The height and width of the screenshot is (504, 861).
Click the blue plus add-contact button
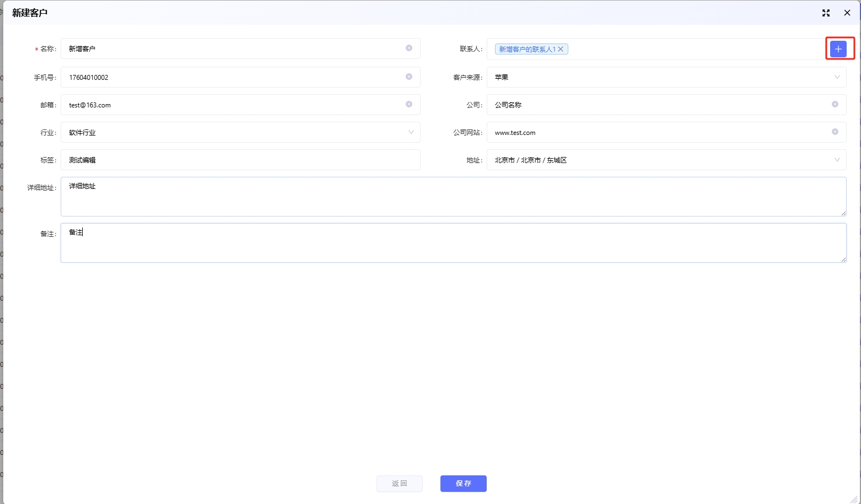coord(838,49)
